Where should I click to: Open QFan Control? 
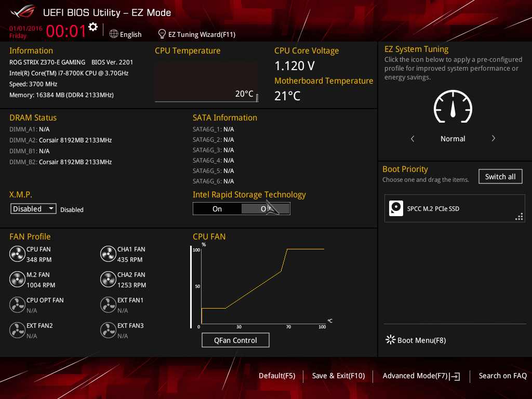coord(235,340)
